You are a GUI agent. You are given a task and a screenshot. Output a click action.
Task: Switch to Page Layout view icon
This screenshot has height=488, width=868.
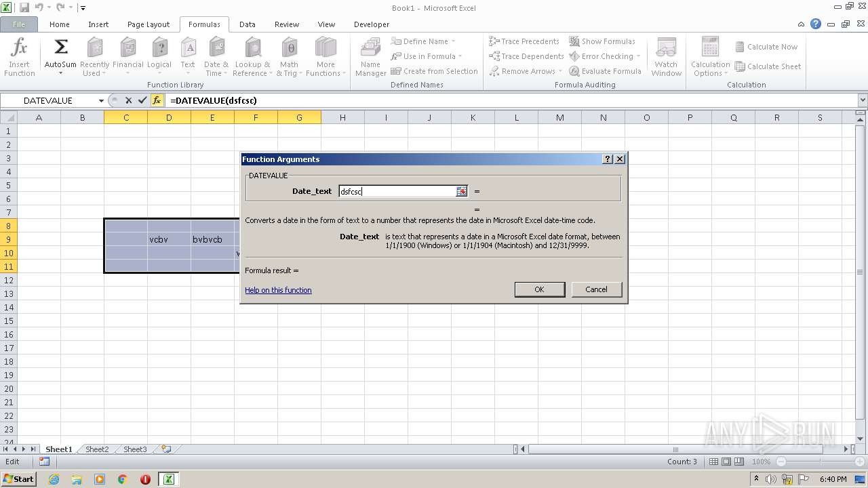click(726, 462)
